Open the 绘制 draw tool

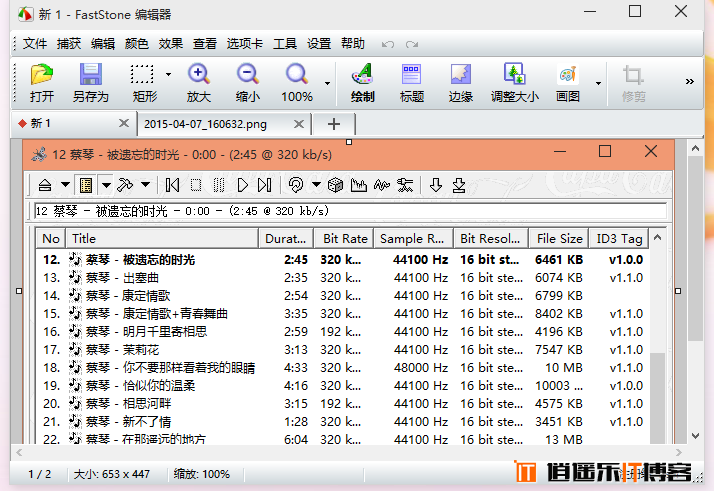(362, 83)
